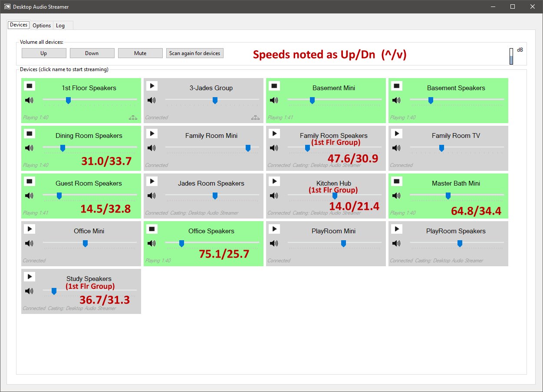Screen dimensions: 543x392
Task: Play icon for Office Mini
Action: point(30,229)
